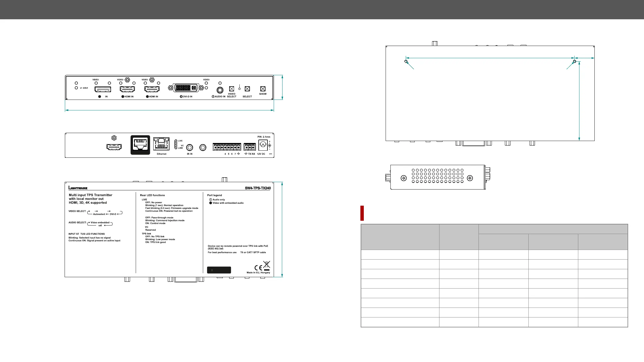Click the red marker bar above table
Image resolution: width=644 pixels, height=362 pixels.
tap(362, 213)
